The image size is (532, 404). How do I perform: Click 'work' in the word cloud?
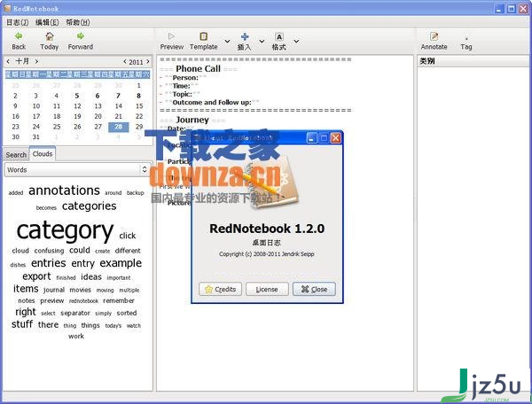[x=76, y=336]
